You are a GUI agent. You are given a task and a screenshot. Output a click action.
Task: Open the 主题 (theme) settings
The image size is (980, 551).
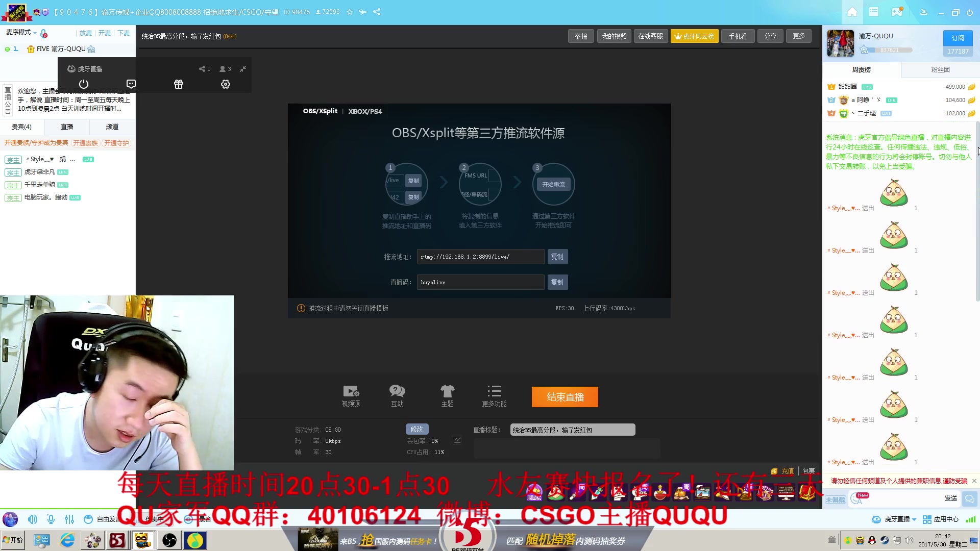click(448, 395)
